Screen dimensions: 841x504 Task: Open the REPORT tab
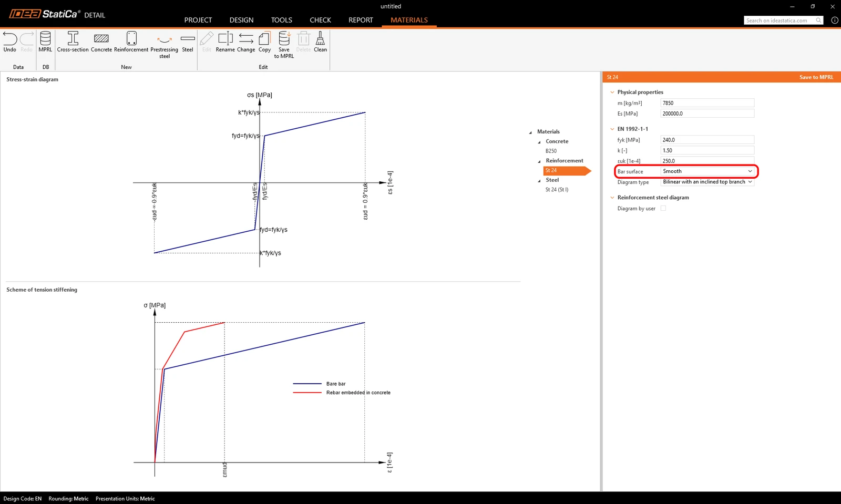tap(361, 20)
